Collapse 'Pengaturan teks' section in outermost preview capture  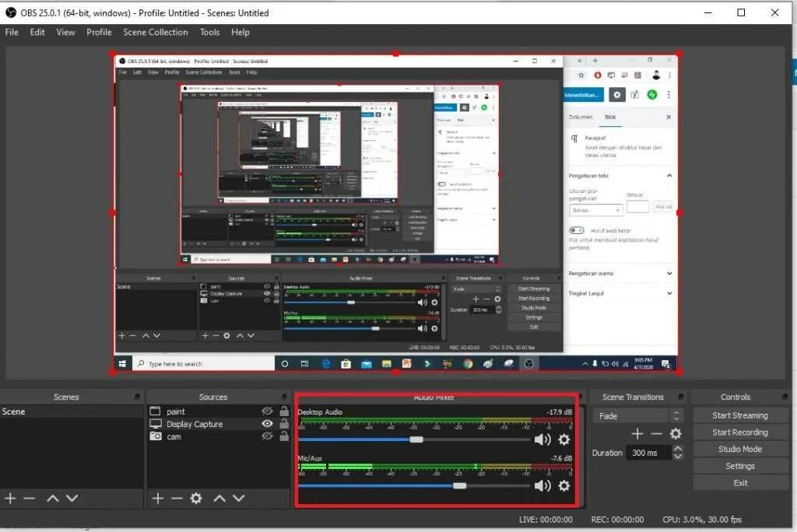[669, 175]
